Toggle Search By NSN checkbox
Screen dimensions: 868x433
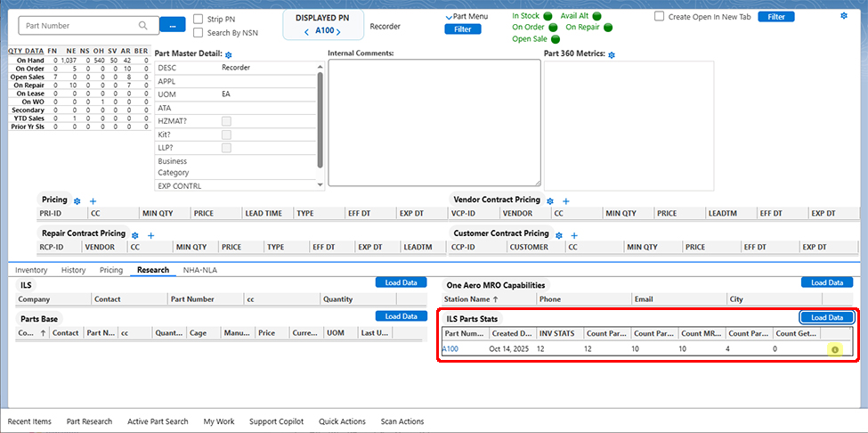(199, 33)
